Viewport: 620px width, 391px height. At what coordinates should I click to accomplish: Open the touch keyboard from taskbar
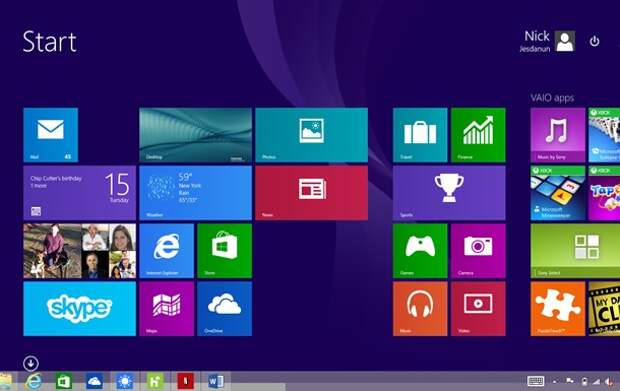[536, 382]
